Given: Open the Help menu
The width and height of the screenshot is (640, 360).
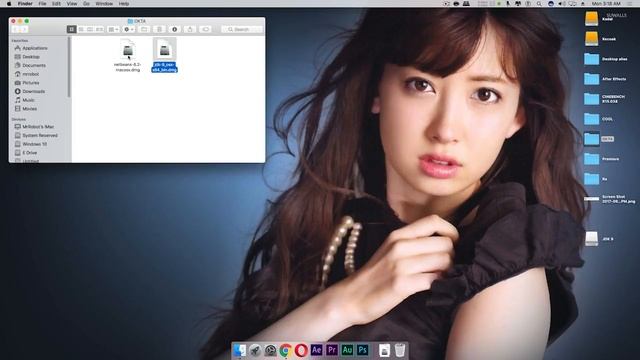Looking at the screenshot, I should (x=124, y=3).
